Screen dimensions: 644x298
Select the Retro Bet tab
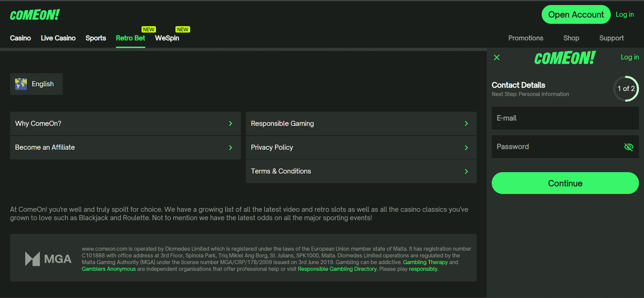click(130, 38)
